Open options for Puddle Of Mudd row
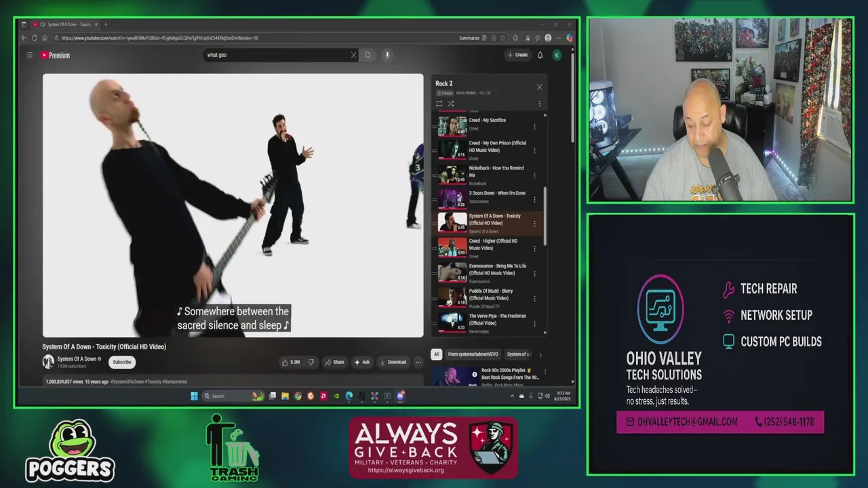 coord(534,298)
